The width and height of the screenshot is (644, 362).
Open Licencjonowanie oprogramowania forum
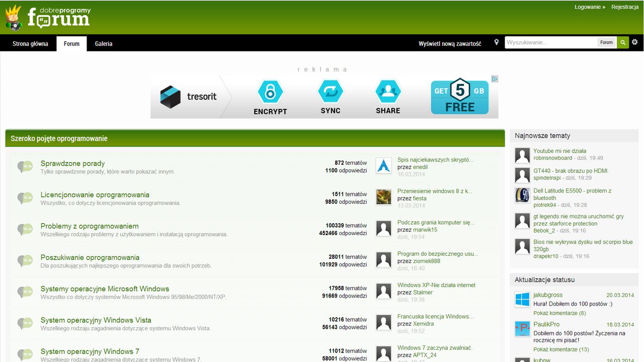click(95, 194)
